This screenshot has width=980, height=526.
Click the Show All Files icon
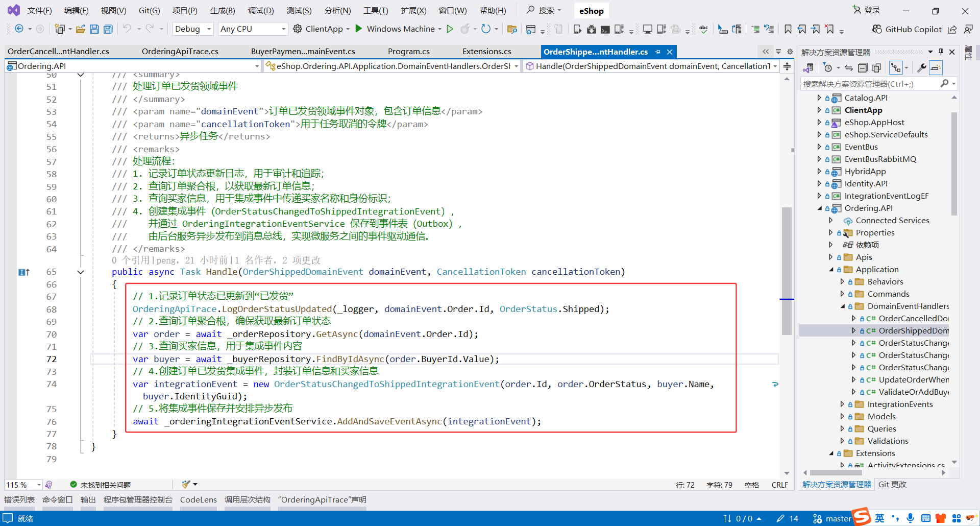coord(876,68)
